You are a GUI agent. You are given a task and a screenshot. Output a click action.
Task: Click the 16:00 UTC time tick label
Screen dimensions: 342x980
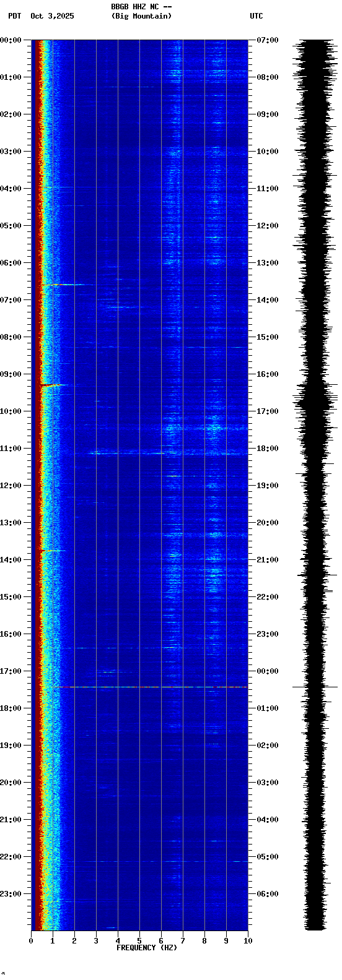(267, 374)
